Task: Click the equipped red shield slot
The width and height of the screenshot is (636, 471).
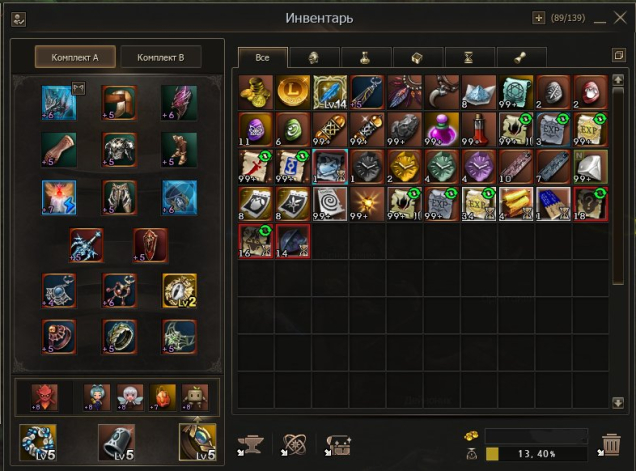Action: tap(150, 245)
